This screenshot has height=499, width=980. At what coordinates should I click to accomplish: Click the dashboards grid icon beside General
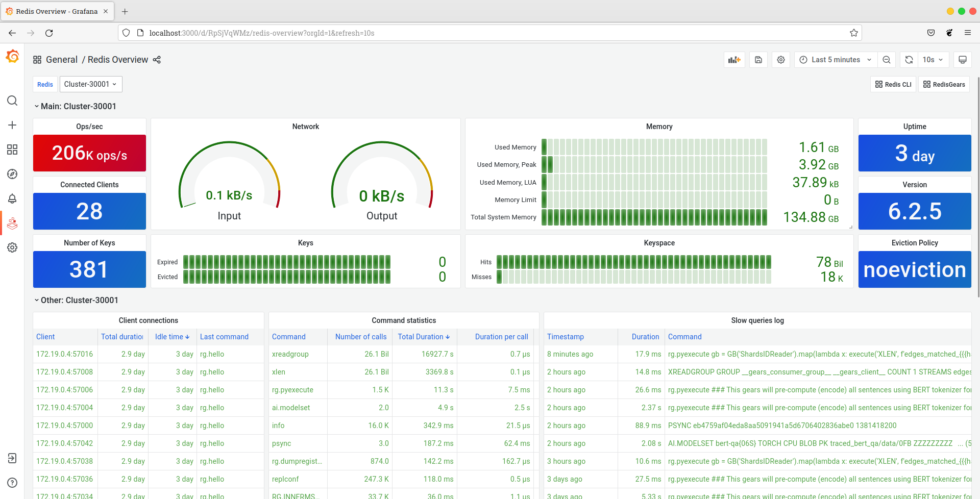pyautogui.click(x=37, y=60)
